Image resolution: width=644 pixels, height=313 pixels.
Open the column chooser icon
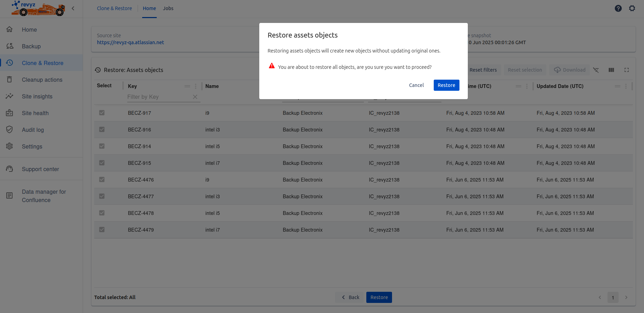611,70
